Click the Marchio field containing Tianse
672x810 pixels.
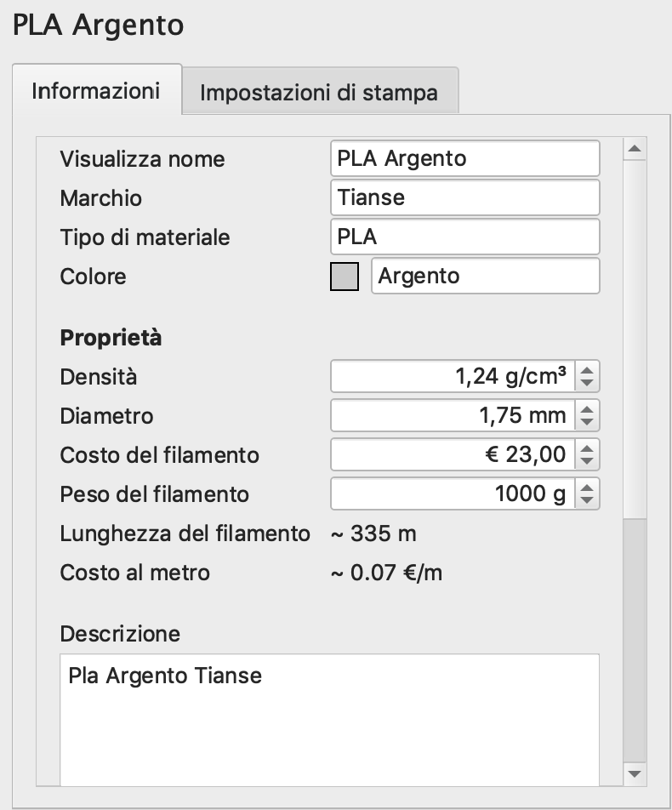[x=464, y=198]
